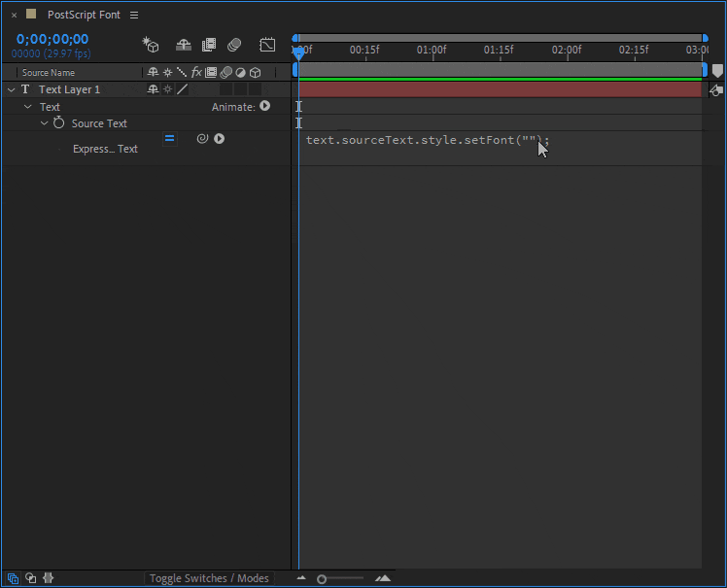Click the Comp button beside layer bar

point(716,90)
